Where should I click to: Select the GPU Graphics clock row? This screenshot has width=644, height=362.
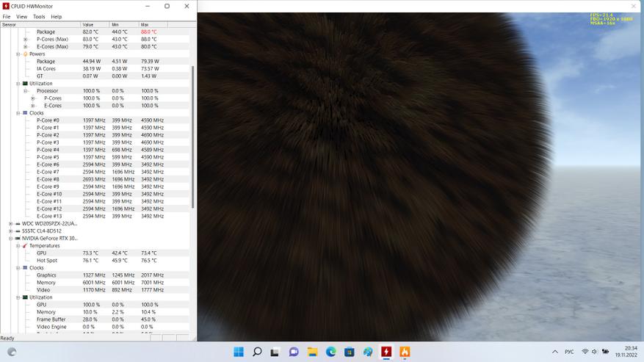(x=95, y=275)
